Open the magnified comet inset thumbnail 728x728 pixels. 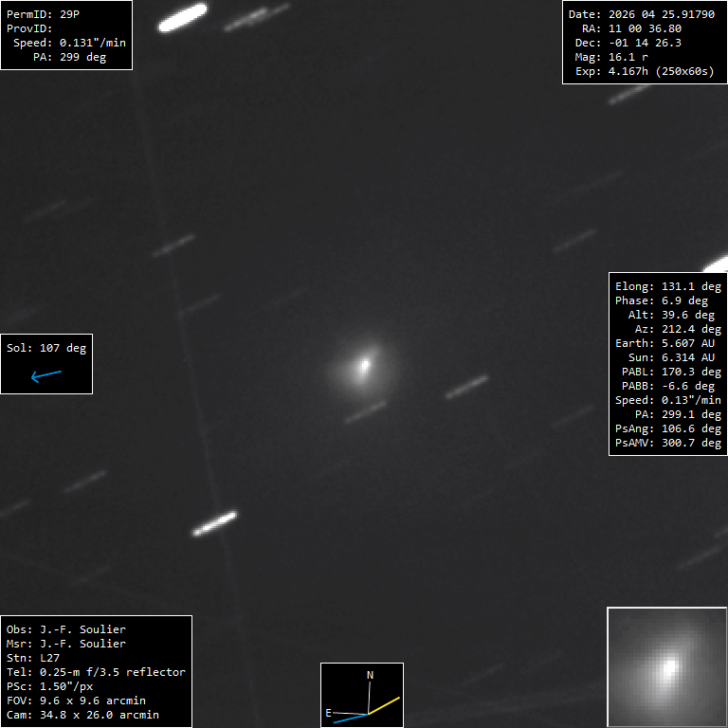pyautogui.click(x=666, y=666)
